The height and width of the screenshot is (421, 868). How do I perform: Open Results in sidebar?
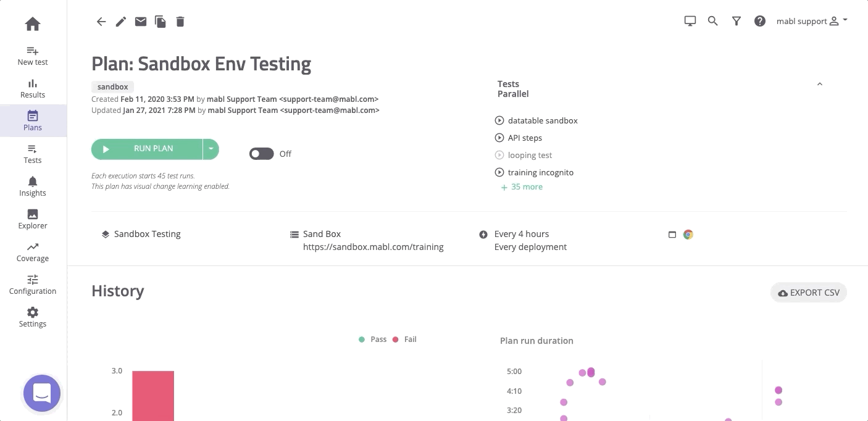pos(33,88)
